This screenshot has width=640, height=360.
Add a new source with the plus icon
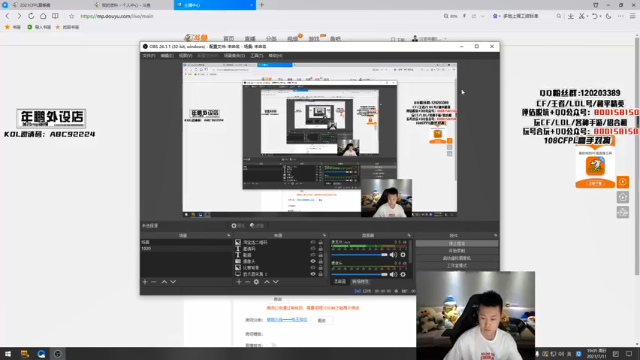click(239, 282)
